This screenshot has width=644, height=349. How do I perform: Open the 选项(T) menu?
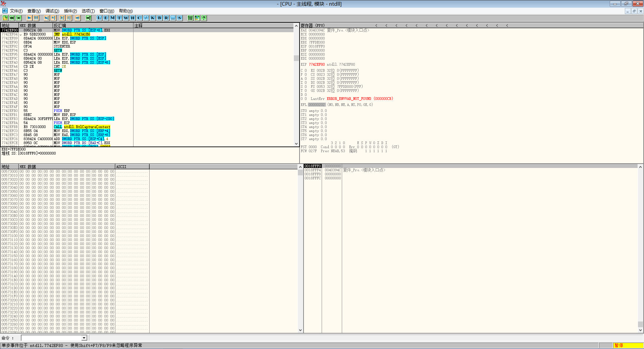tap(88, 11)
